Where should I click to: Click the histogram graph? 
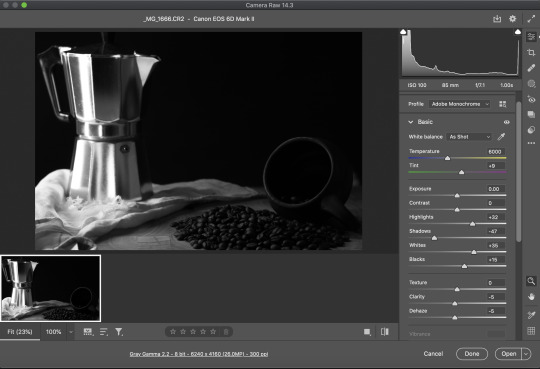click(460, 53)
